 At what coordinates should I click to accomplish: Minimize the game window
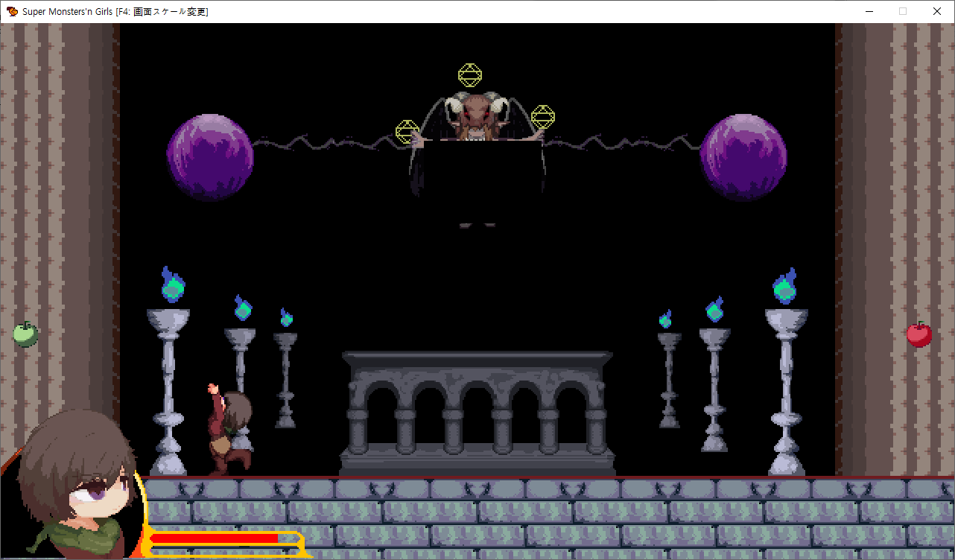point(869,11)
